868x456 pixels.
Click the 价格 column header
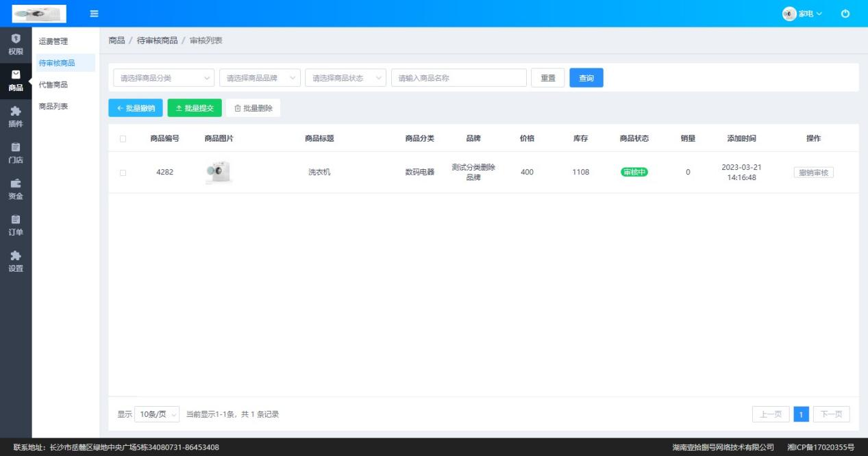click(x=527, y=138)
